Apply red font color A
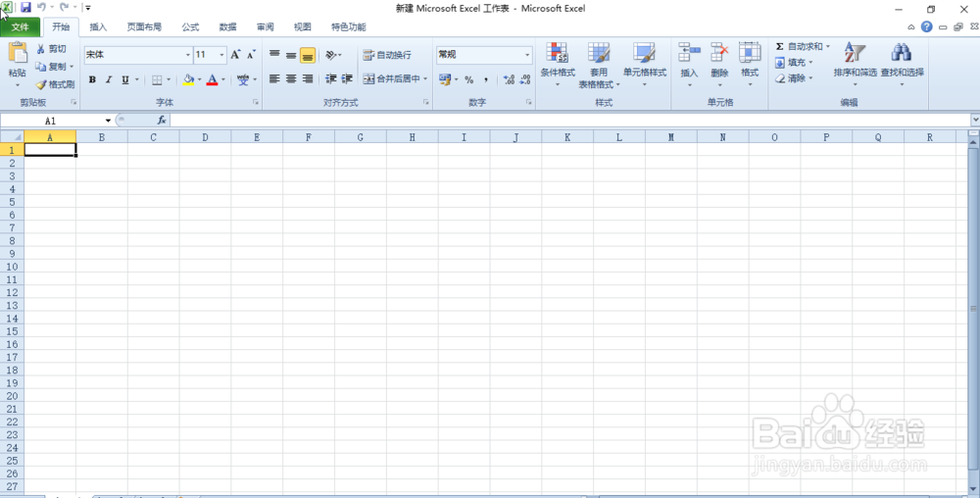 tap(212, 80)
